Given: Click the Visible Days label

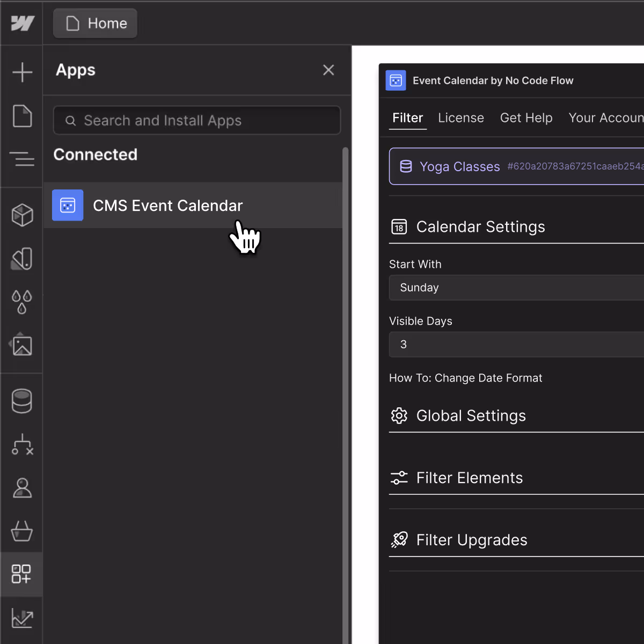Looking at the screenshot, I should 421,321.
